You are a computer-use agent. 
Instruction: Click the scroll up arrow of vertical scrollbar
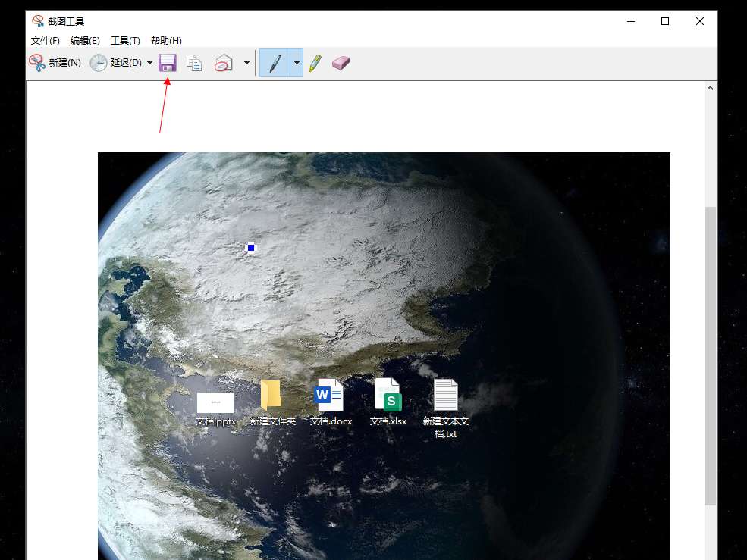click(x=711, y=88)
